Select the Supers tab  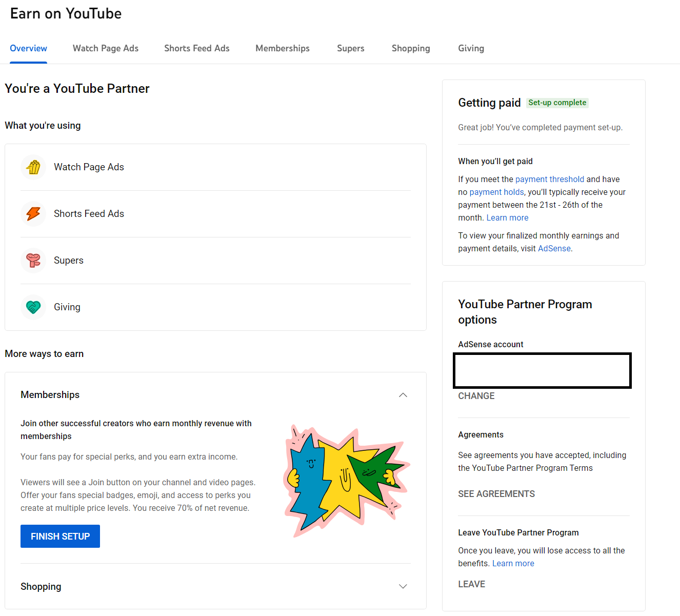coord(350,48)
